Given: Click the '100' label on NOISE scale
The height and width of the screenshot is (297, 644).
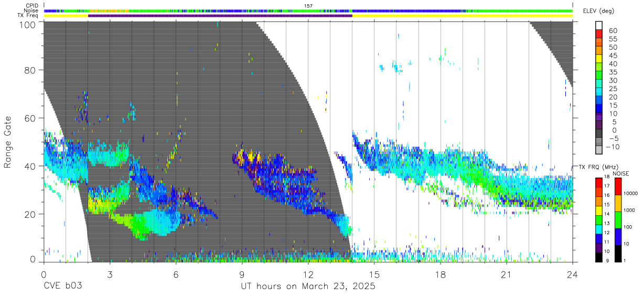Looking at the screenshot, I should click(x=629, y=227).
